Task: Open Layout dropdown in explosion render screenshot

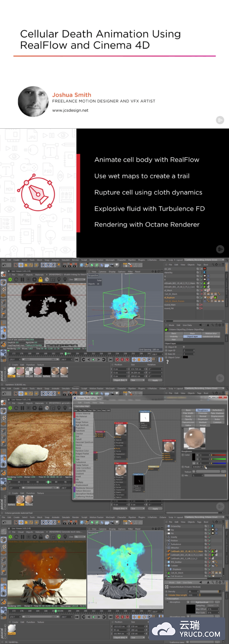Action: 204,517
